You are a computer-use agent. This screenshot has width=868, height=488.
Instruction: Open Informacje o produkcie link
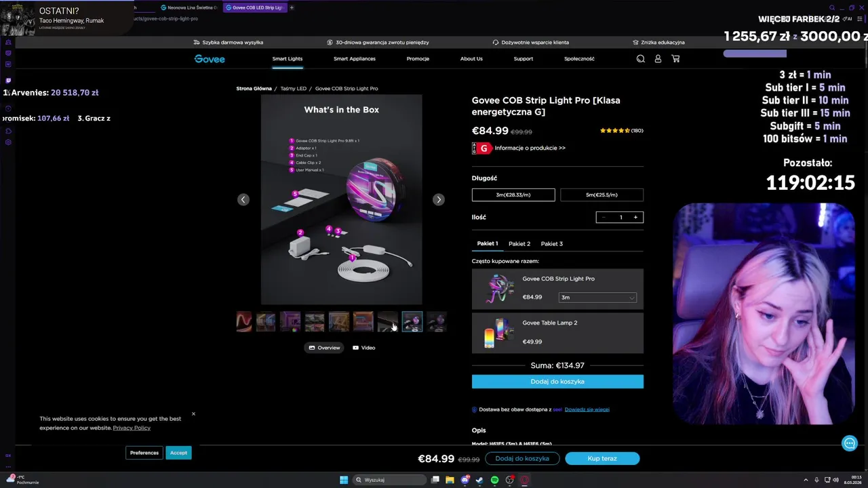click(530, 148)
